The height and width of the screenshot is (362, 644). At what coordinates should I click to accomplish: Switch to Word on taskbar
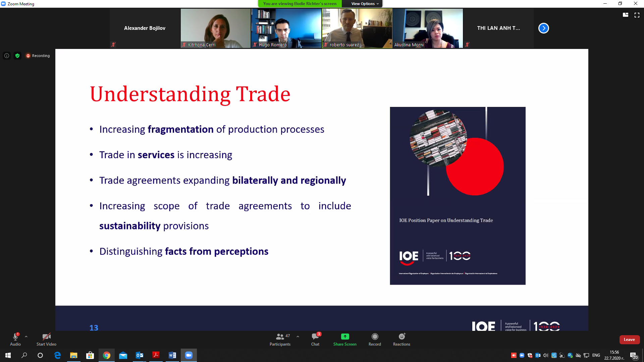click(x=172, y=355)
